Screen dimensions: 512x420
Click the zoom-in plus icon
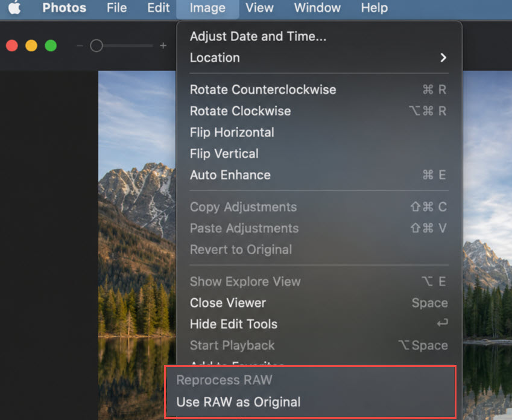(x=163, y=46)
